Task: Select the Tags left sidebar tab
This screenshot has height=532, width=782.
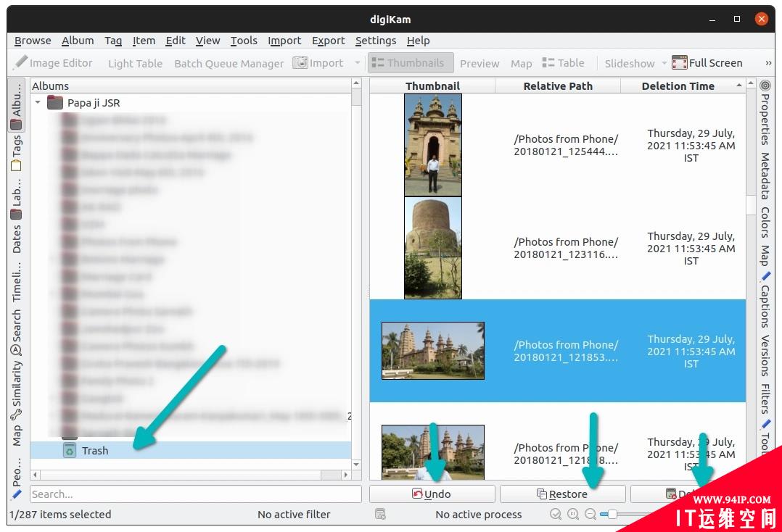Action: click(x=17, y=152)
